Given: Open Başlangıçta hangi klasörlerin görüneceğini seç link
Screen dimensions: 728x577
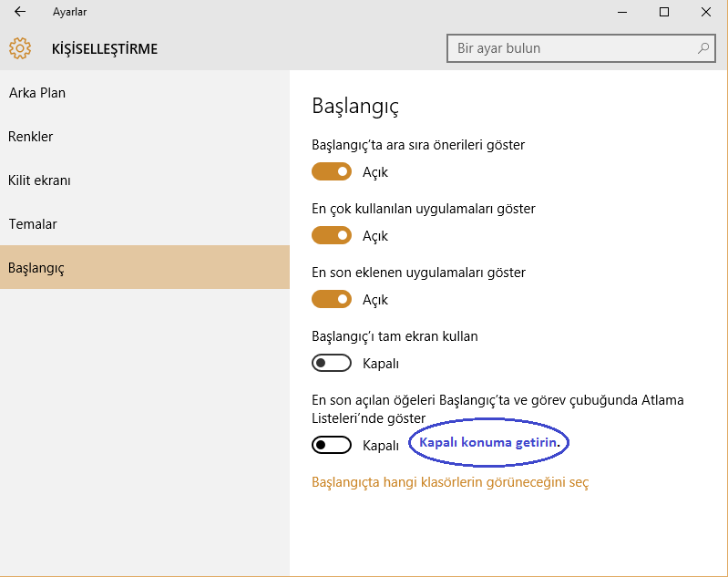Looking at the screenshot, I should [x=450, y=482].
